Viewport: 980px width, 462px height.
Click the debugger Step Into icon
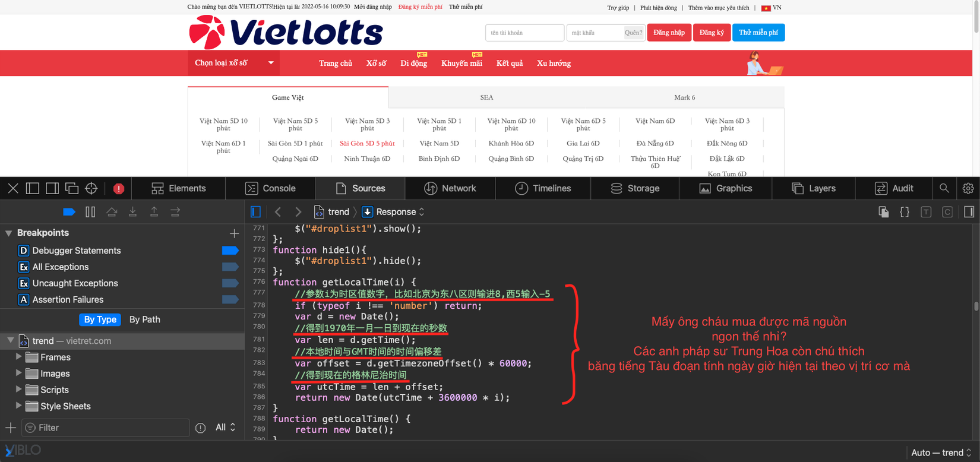tap(133, 212)
